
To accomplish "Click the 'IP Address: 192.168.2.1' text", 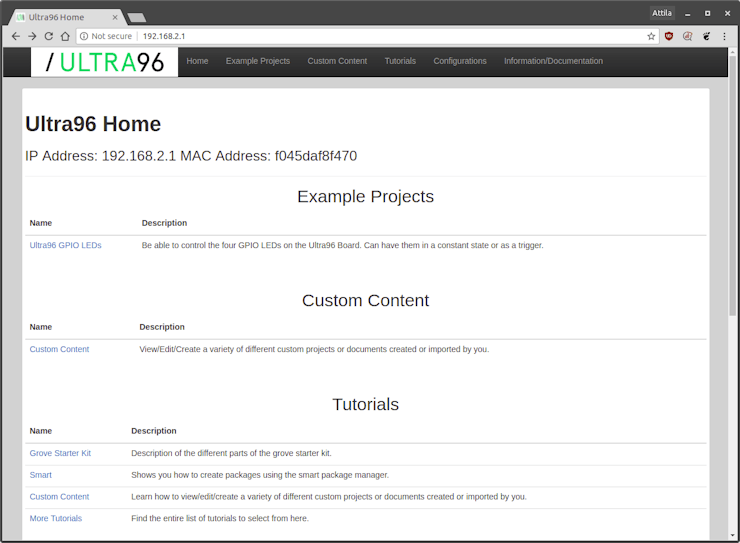I will (x=101, y=156).
